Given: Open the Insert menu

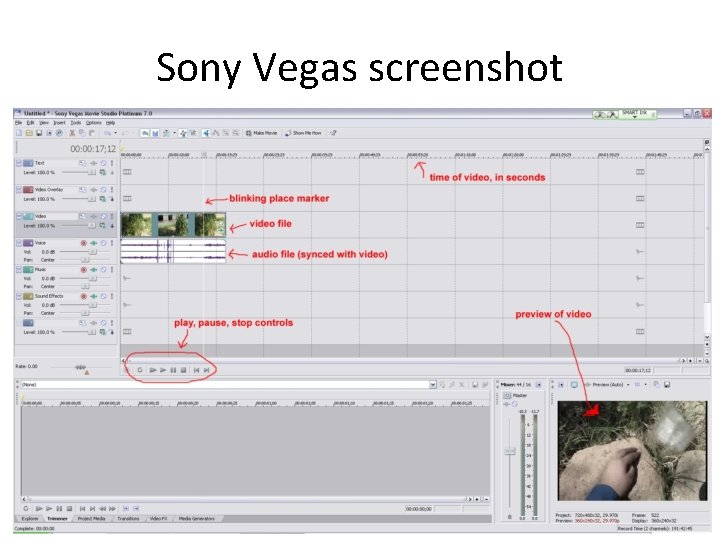Looking at the screenshot, I should (x=59, y=123).
